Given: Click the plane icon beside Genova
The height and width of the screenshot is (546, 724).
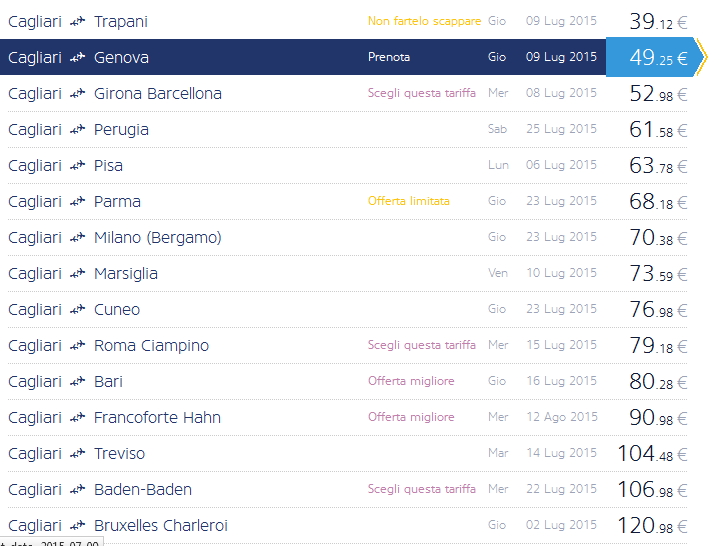Looking at the screenshot, I should coord(78,58).
